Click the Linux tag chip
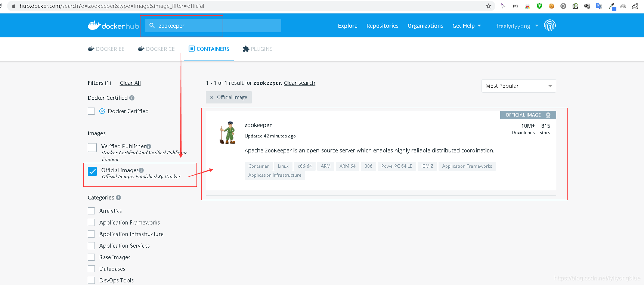 (283, 166)
